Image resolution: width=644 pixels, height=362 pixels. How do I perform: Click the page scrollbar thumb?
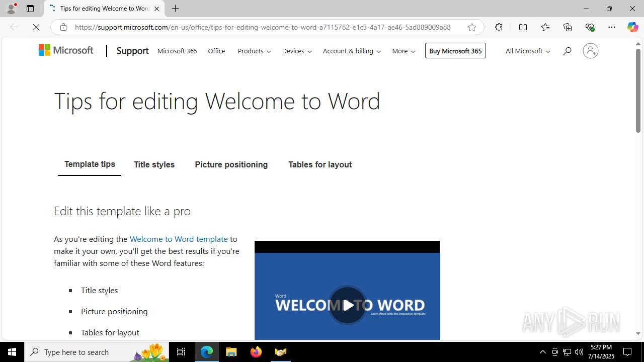tap(638, 90)
